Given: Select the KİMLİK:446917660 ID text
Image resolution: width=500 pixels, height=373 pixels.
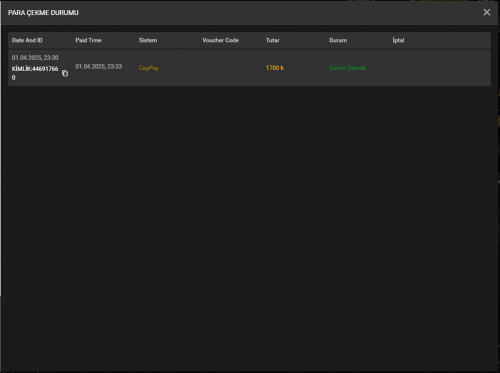Looking at the screenshot, I should click(35, 73).
